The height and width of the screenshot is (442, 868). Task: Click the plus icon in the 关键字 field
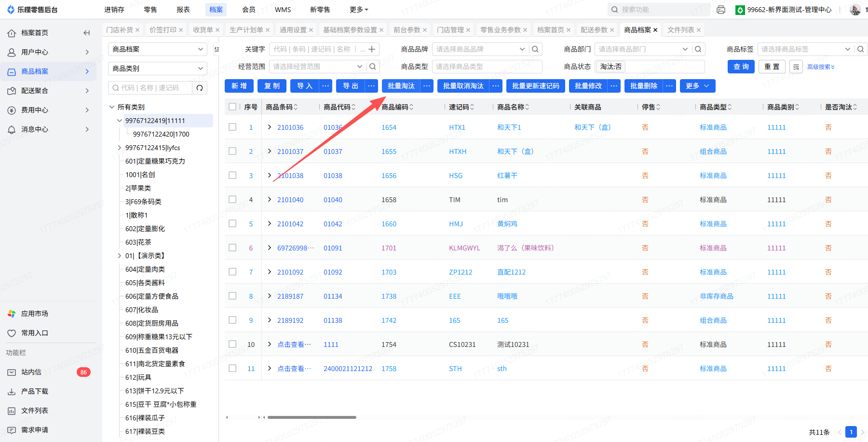pyautogui.click(x=372, y=49)
